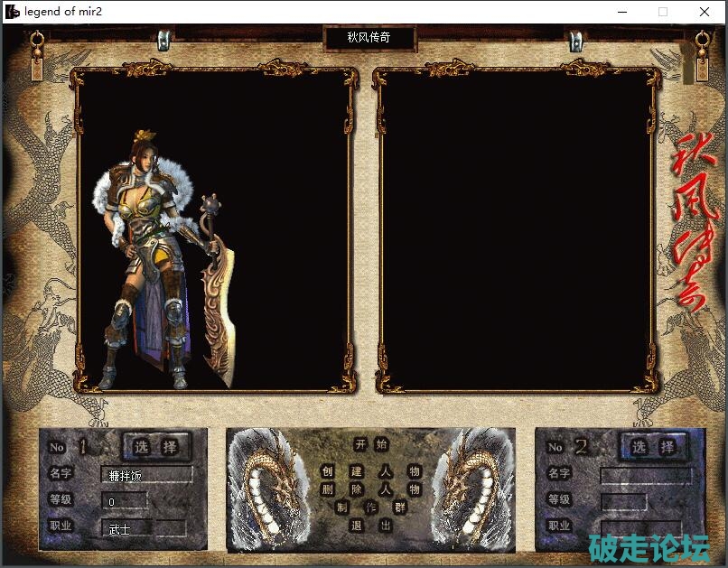Click 删除人物 to delete the character
Screen dimensions: 728x568
(x=370, y=489)
